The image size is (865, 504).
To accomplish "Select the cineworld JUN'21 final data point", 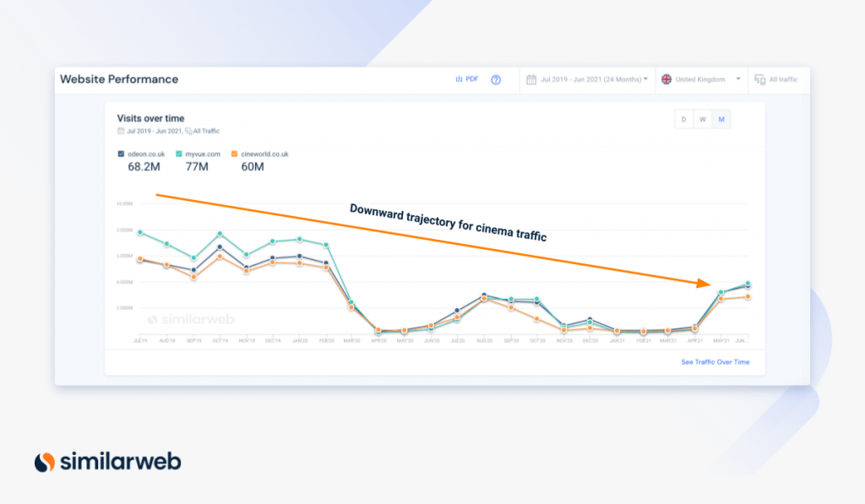I will coord(748,296).
